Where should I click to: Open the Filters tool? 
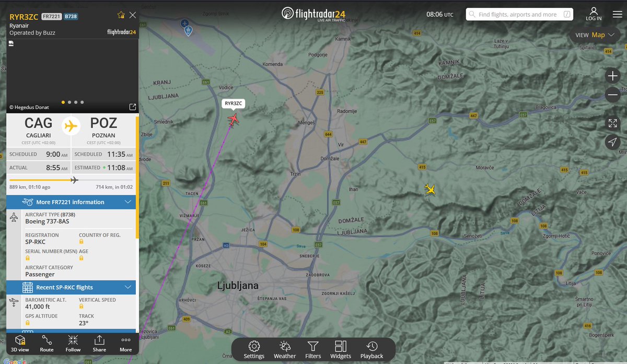pyautogui.click(x=313, y=349)
